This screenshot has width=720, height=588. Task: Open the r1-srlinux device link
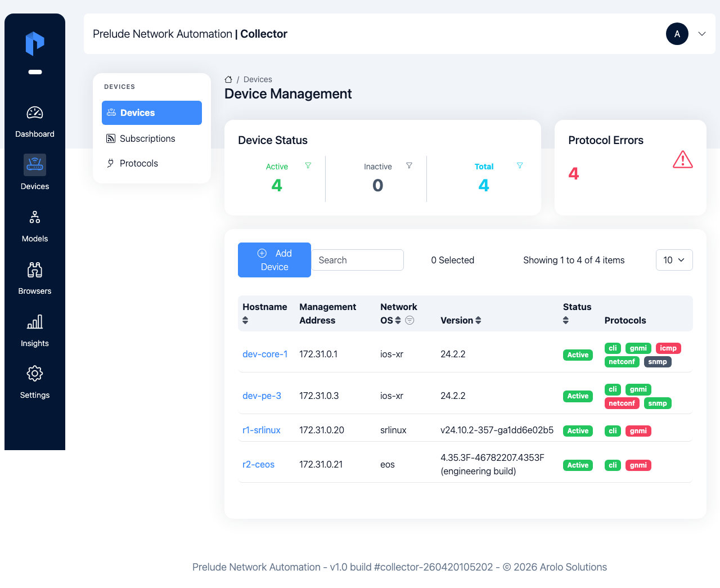tap(262, 430)
